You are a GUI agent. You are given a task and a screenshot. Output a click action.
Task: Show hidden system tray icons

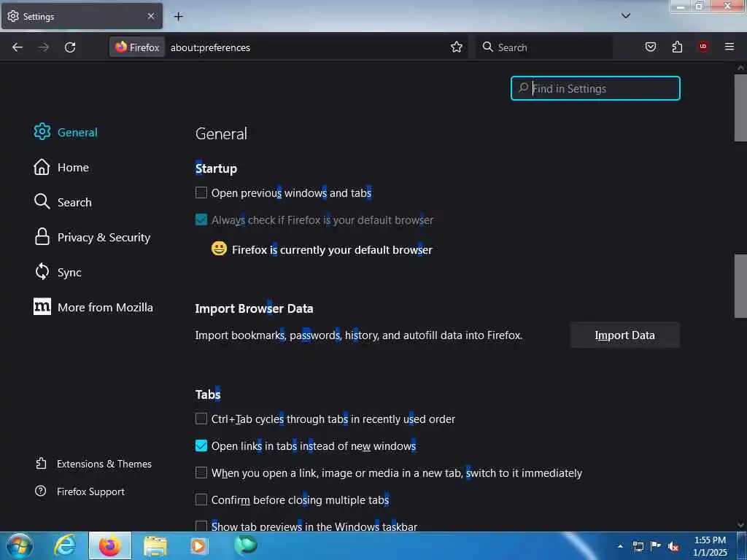[620, 546]
